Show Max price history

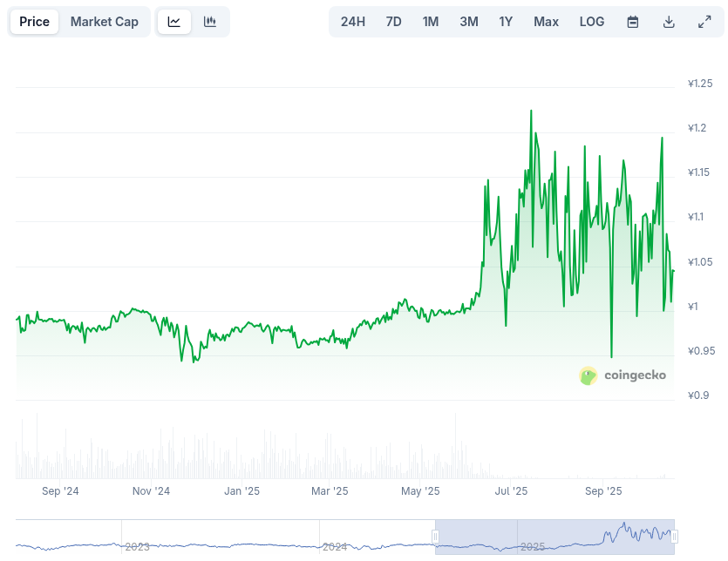[x=546, y=22]
